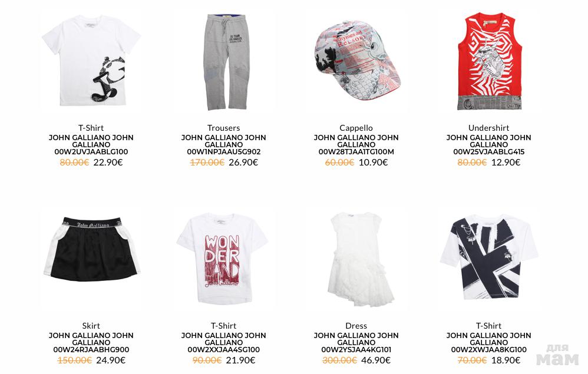
Task: Click the 10.90€ cap price
Action: tap(373, 163)
